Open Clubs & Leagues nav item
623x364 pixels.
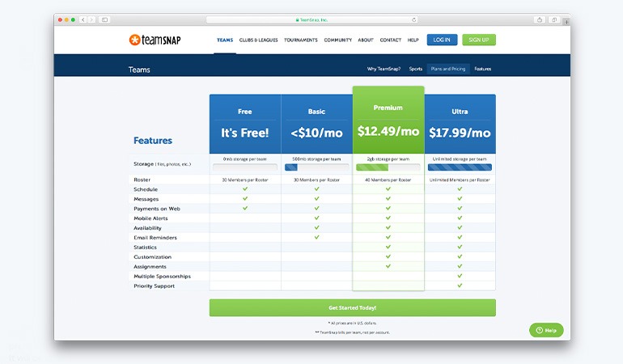coord(258,40)
